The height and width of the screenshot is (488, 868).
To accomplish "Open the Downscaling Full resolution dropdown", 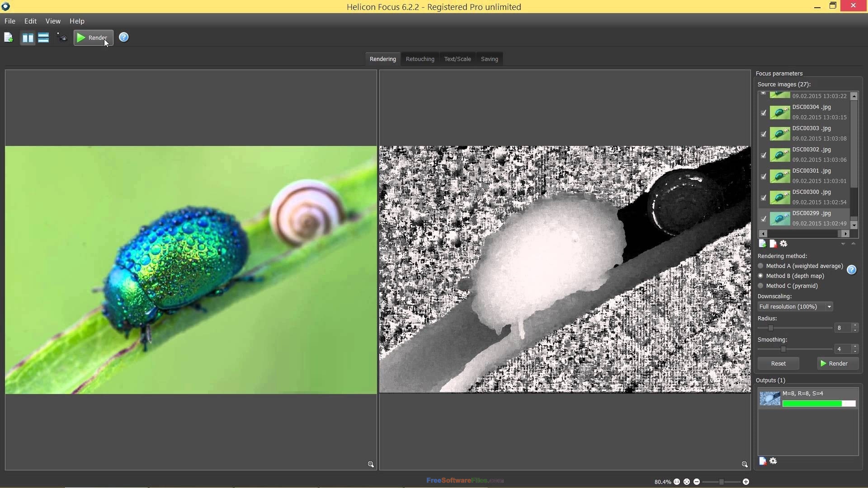I will (795, 307).
